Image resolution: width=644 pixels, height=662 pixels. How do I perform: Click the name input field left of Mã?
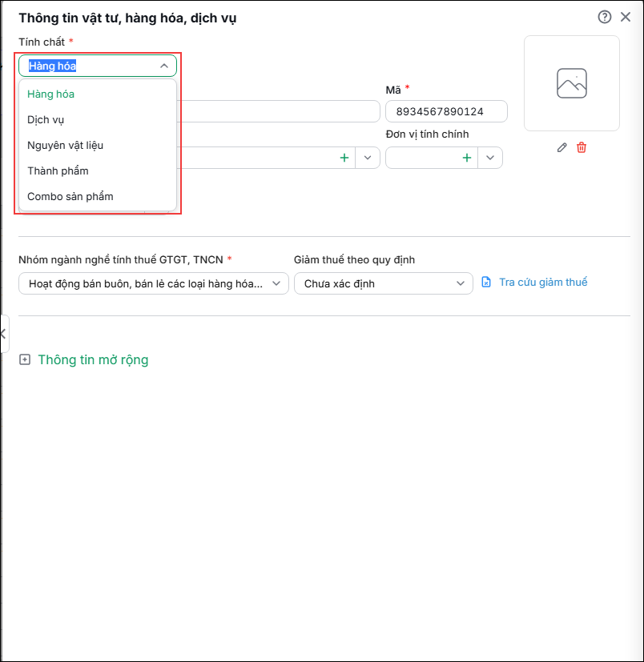point(279,111)
